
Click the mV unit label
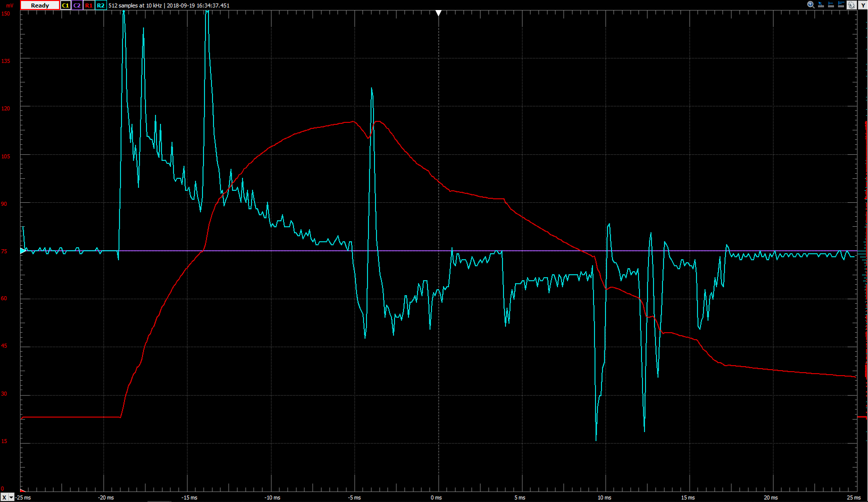pos(10,5)
